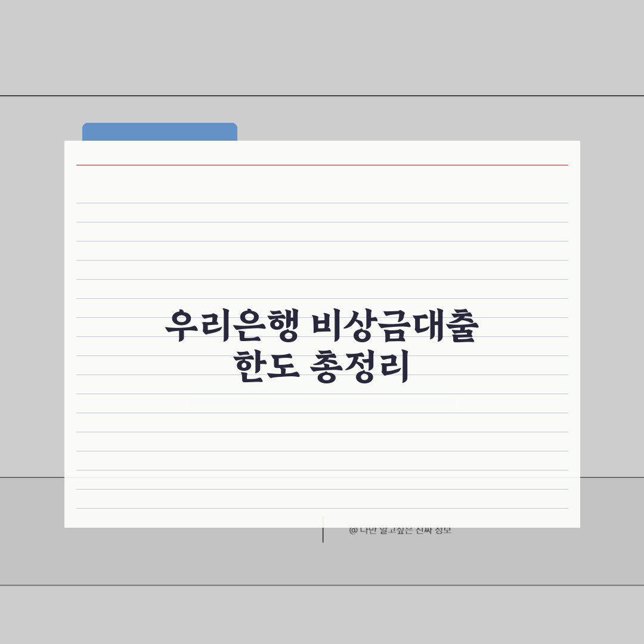Click the blue folder tab on the note card
The image size is (644, 644).
(160, 132)
